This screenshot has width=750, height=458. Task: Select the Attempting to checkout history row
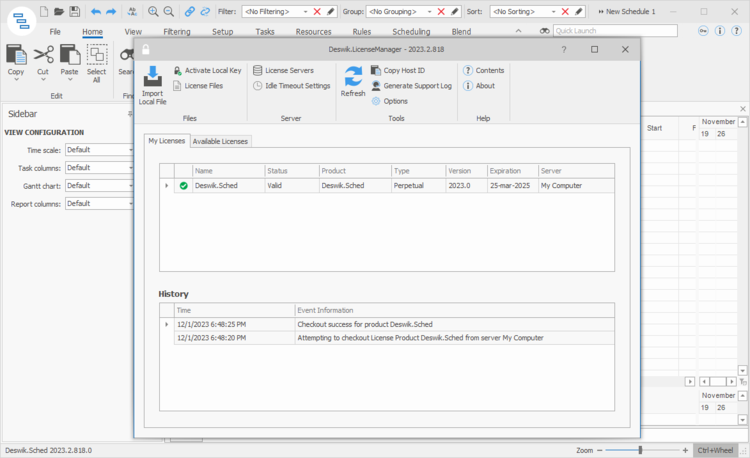[387, 338]
